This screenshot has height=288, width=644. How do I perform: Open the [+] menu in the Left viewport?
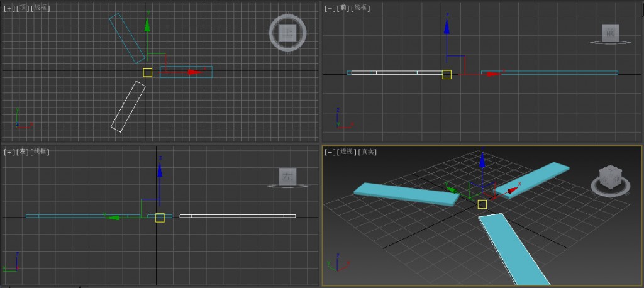click(9, 152)
